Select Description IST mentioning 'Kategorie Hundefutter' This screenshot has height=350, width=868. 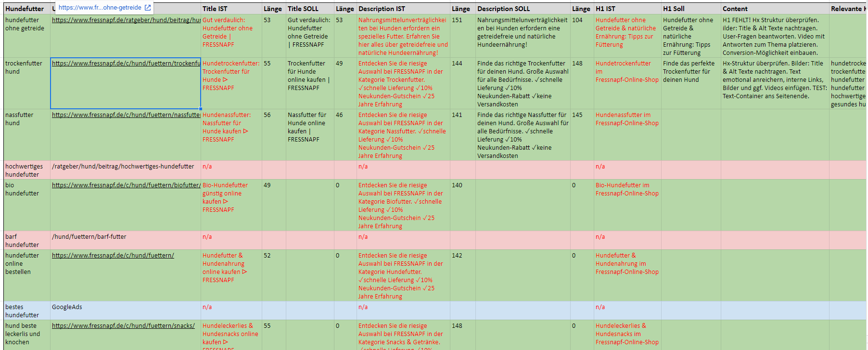(x=403, y=276)
